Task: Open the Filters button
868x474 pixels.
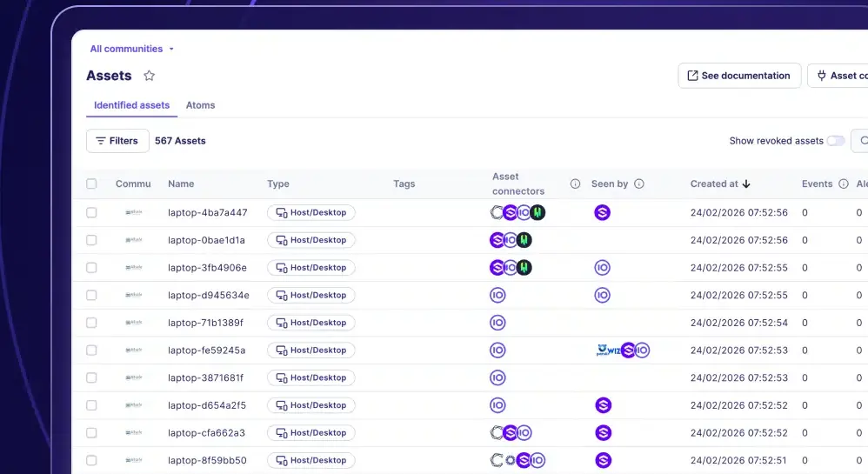Action: (x=117, y=141)
